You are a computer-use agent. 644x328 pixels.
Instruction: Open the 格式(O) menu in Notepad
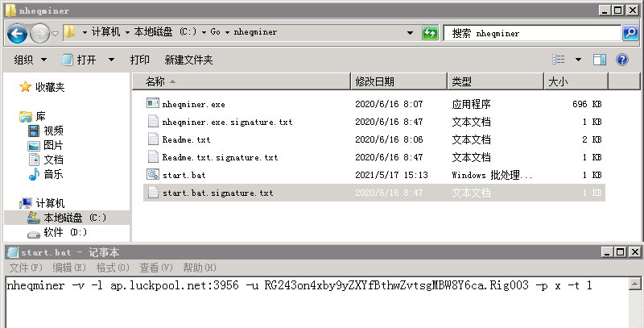point(112,268)
